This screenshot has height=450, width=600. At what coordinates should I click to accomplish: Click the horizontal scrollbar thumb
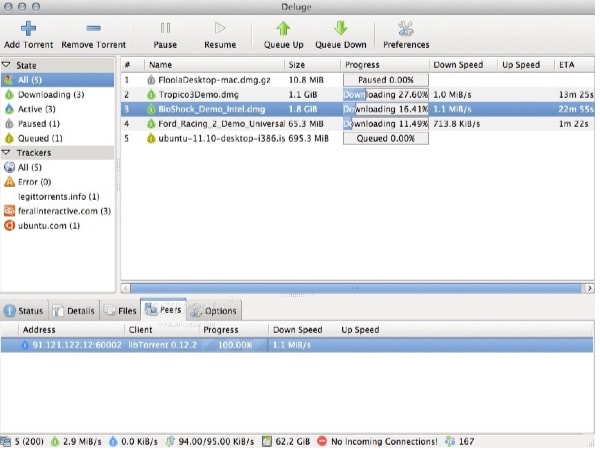pyautogui.click(x=356, y=288)
